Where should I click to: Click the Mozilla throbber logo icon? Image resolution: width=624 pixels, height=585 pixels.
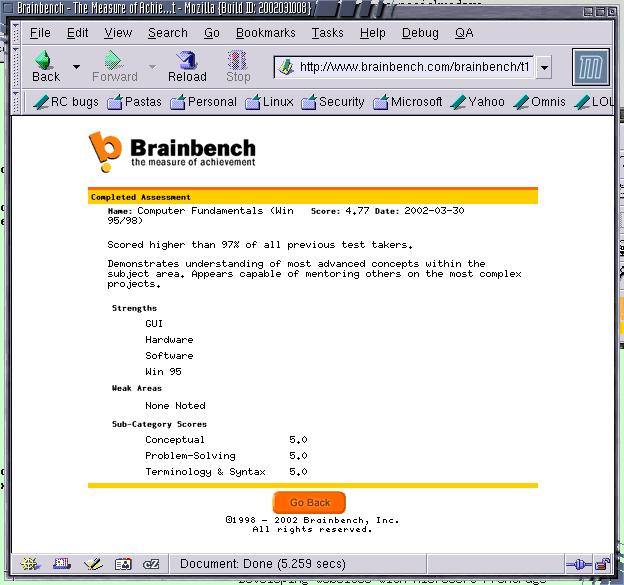591,67
